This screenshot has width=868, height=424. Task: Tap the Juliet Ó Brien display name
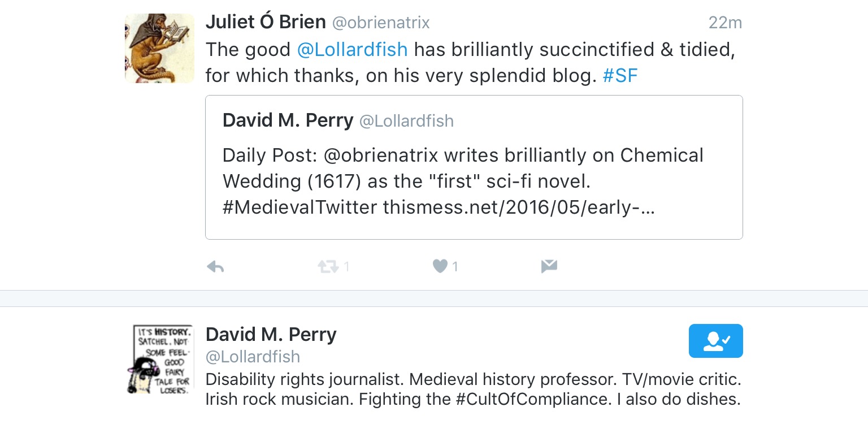[266, 22]
